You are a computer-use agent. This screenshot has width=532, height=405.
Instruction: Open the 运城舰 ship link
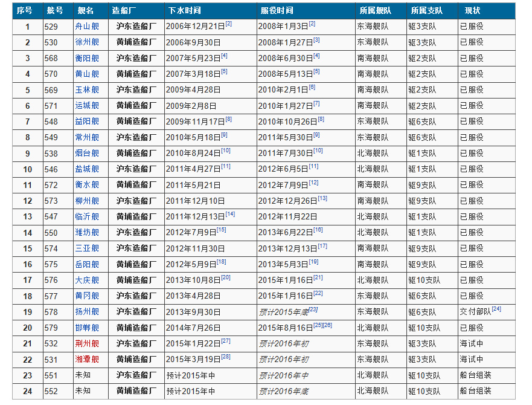87,106
